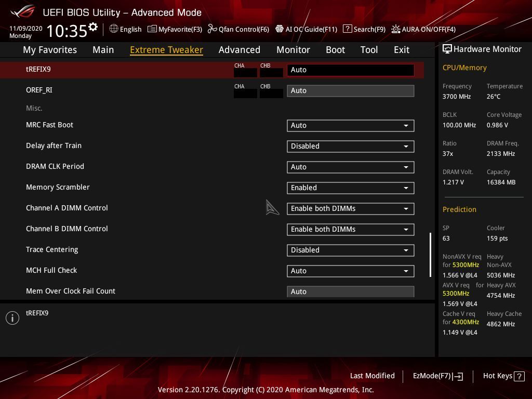Select the MCH Full Check label
Viewport: 532px width, 399px height.
pyautogui.click(x=51, y=270)
